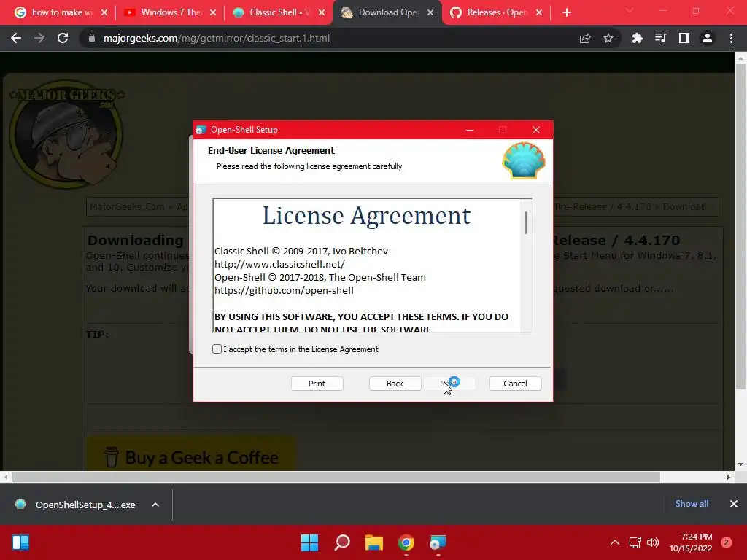
Task: Close the Releases GitHub tab
Action: [539, 12]
